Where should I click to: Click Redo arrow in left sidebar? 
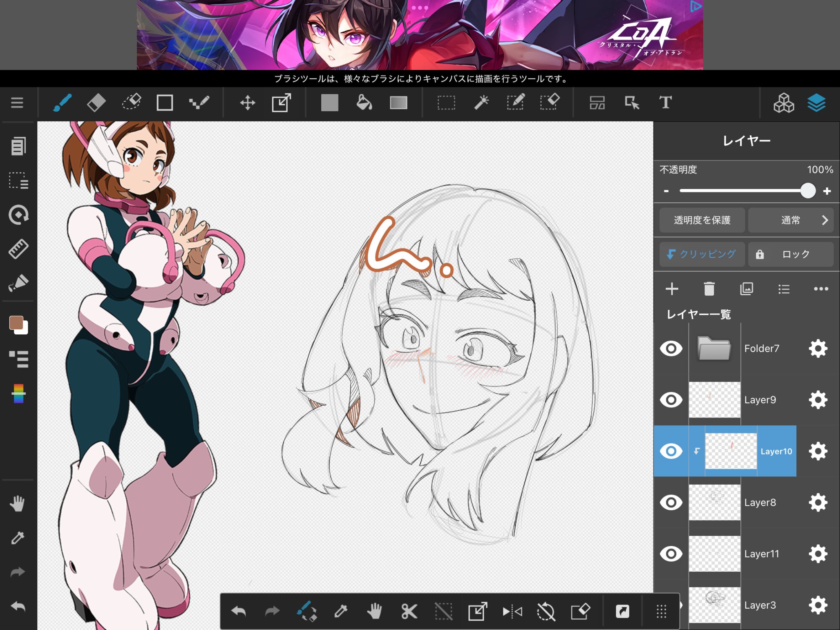17,572
